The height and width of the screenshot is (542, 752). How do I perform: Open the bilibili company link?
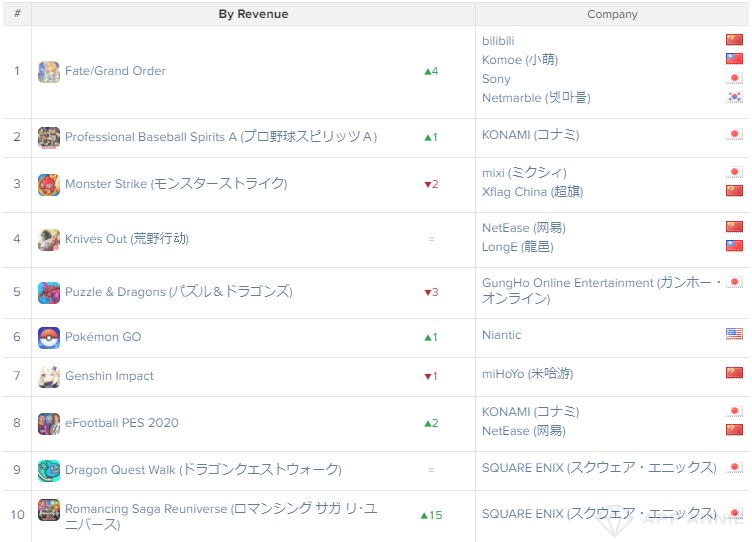498,41
